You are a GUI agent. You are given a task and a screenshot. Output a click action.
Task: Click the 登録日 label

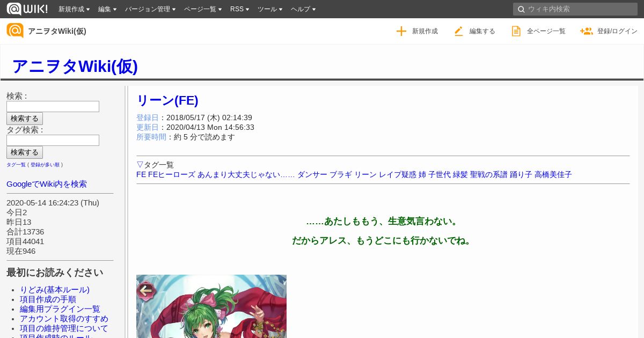tap(148, 117)
